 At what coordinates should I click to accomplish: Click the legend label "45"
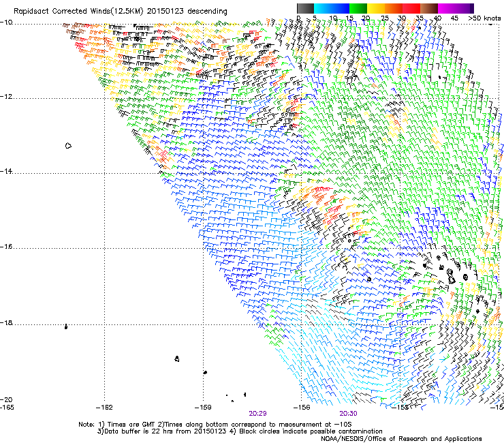click(454, 18)
